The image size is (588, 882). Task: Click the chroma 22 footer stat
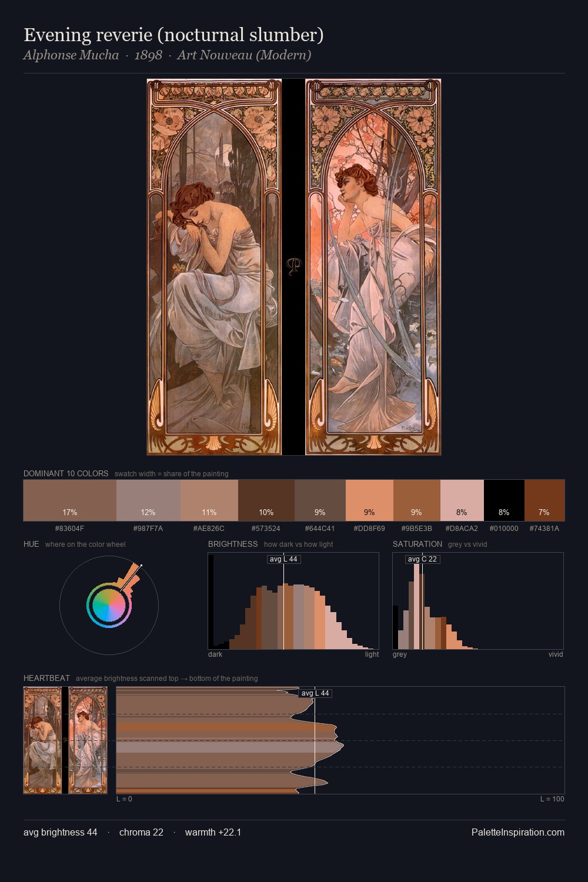[x=141, y=832]
